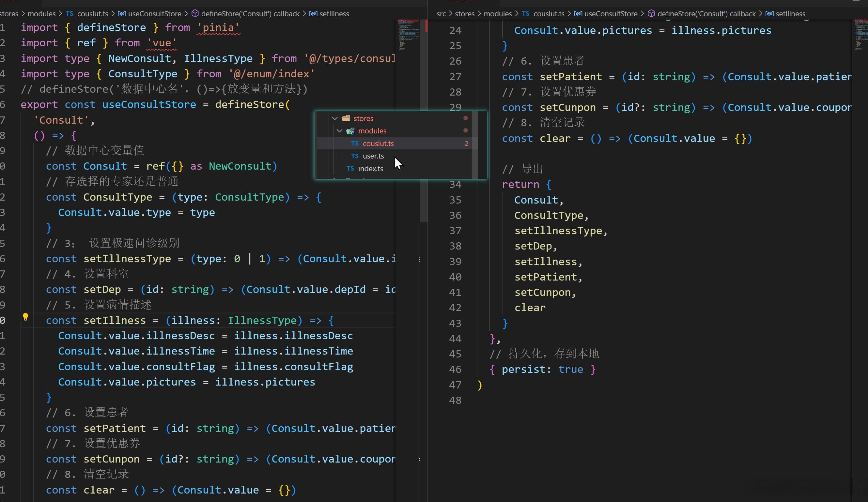868x502 pixels.
Task: Open the useConsultStore breadcrumb in left editor
Action: pyautogui.click(x=155, y=14)
